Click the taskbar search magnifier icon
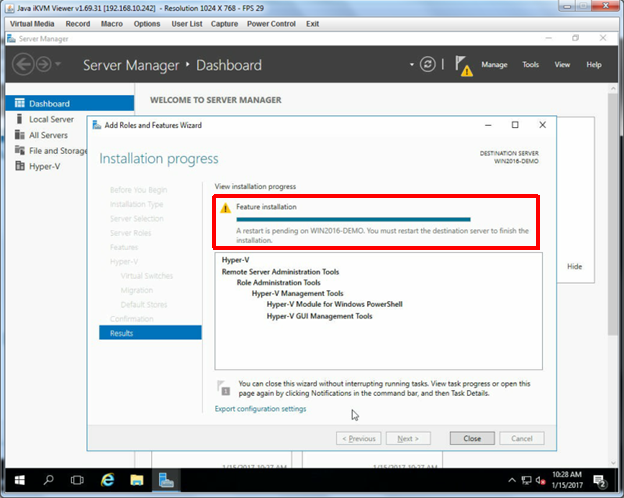Screen dimensions: 624x498 point(48,480)
